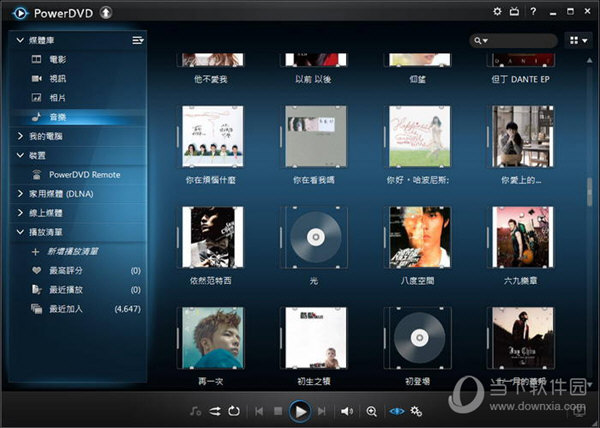Click album title 仰望
Viewport: 600px width, 428px height.
tap(417, 79)
